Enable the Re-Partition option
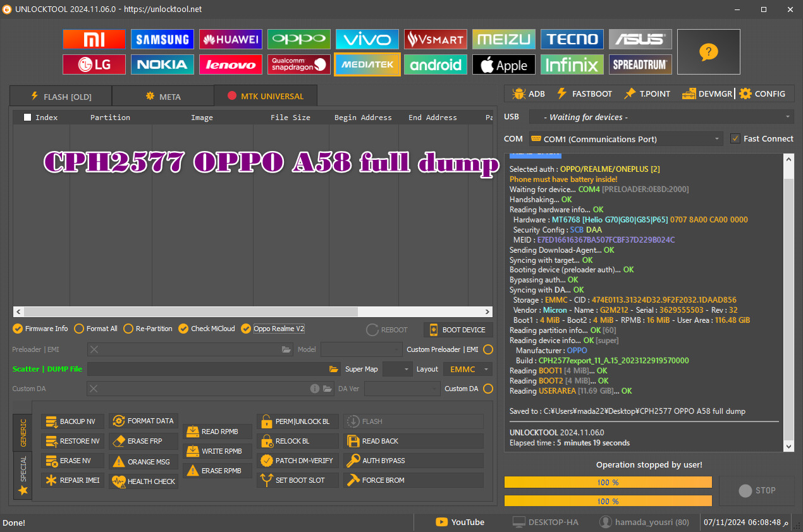This screenshot has height=532, width=803. coord(148,329)
